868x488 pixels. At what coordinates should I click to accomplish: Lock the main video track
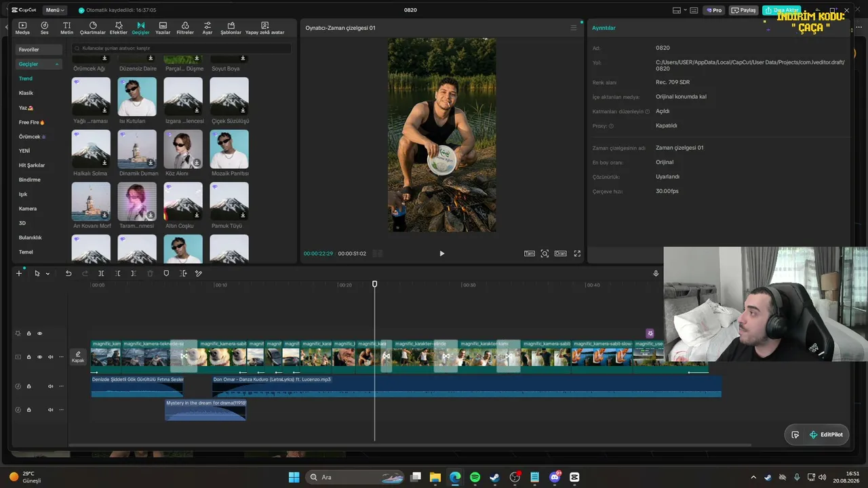(x=28, y=357)
